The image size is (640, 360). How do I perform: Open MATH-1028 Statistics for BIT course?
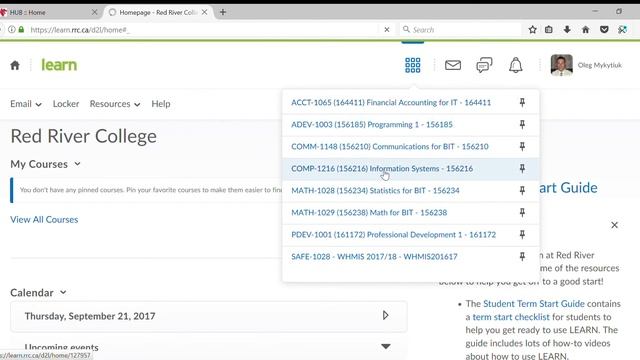click(x=376, y=191)
